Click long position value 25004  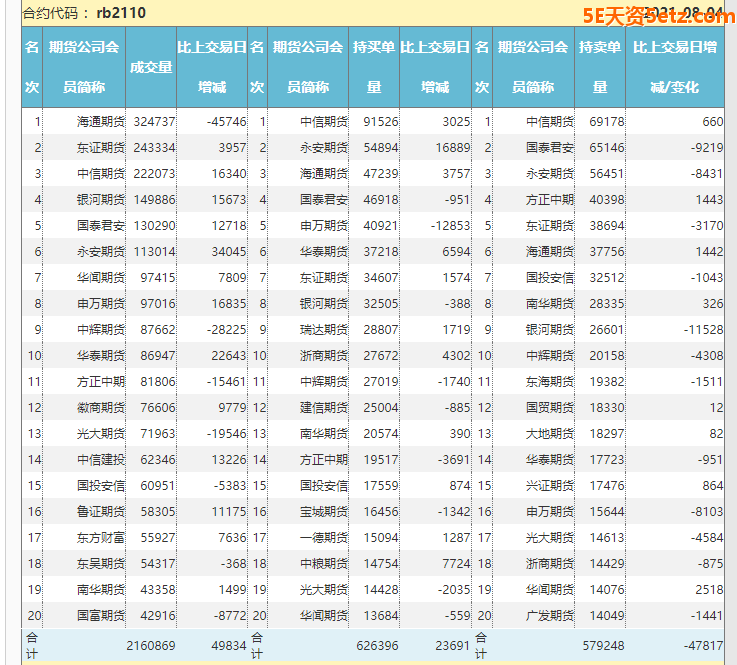381,408
